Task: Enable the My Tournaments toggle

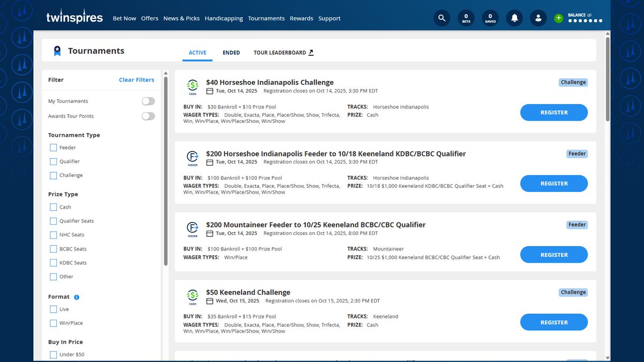Action: tap(148, 101)
